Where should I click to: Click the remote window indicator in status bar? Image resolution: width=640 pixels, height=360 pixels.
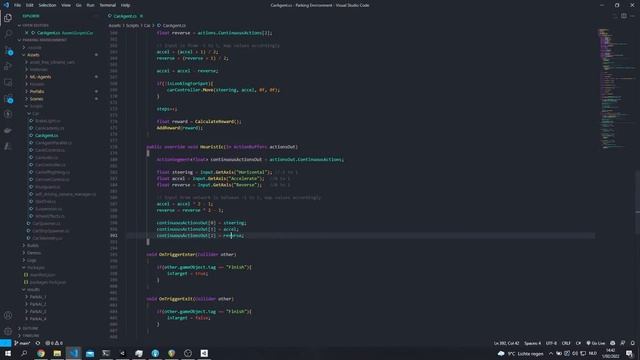click(x=5, y=343)
